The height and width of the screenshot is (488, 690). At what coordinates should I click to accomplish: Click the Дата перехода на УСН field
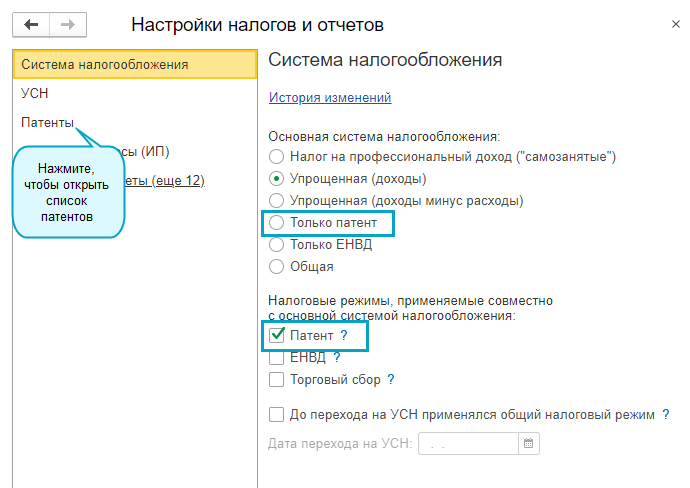468,443
